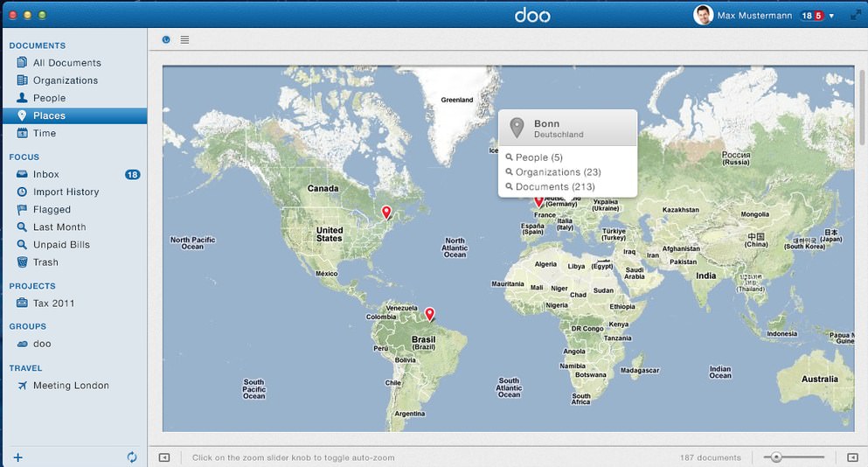Click the red pin over North America

386,212
